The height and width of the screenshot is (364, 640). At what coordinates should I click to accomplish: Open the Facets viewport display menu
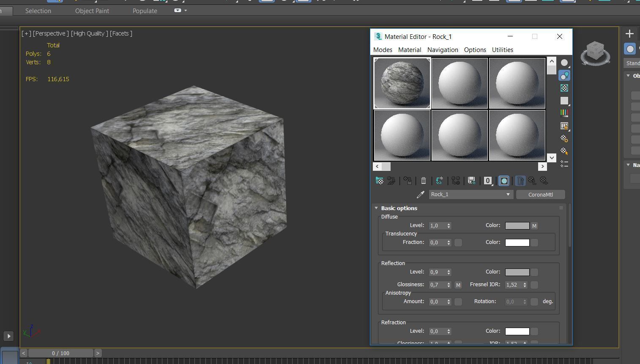coord(121,33)
